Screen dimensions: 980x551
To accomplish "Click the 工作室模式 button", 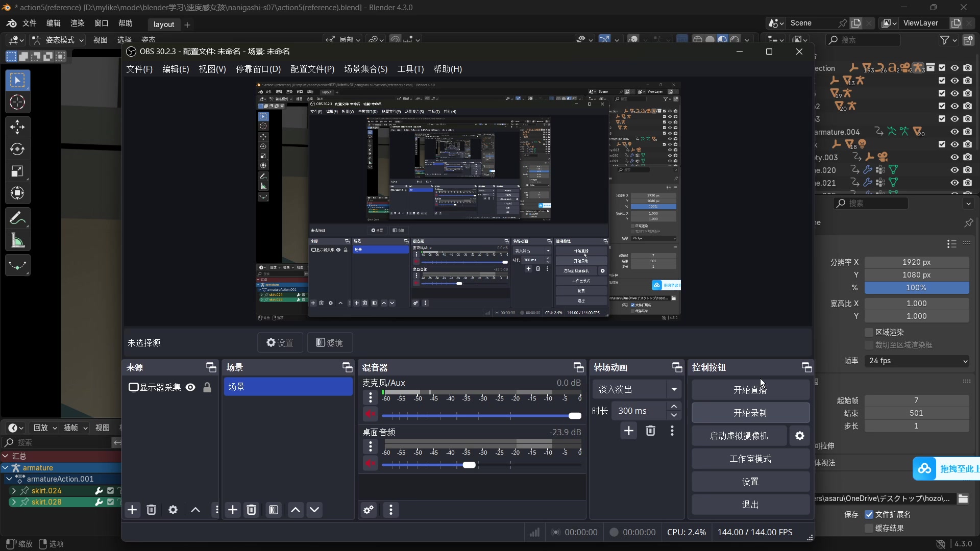I will tap(750, 459).
